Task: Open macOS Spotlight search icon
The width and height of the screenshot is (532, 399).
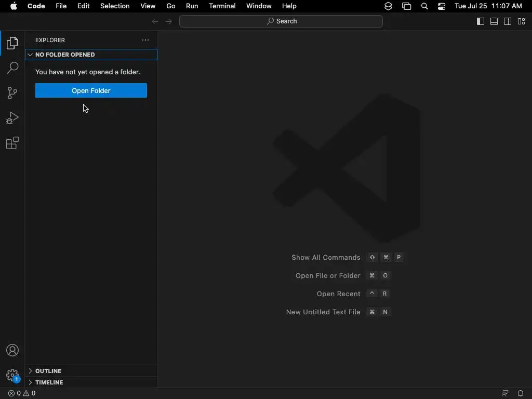Action: click(x=424, y=6)
